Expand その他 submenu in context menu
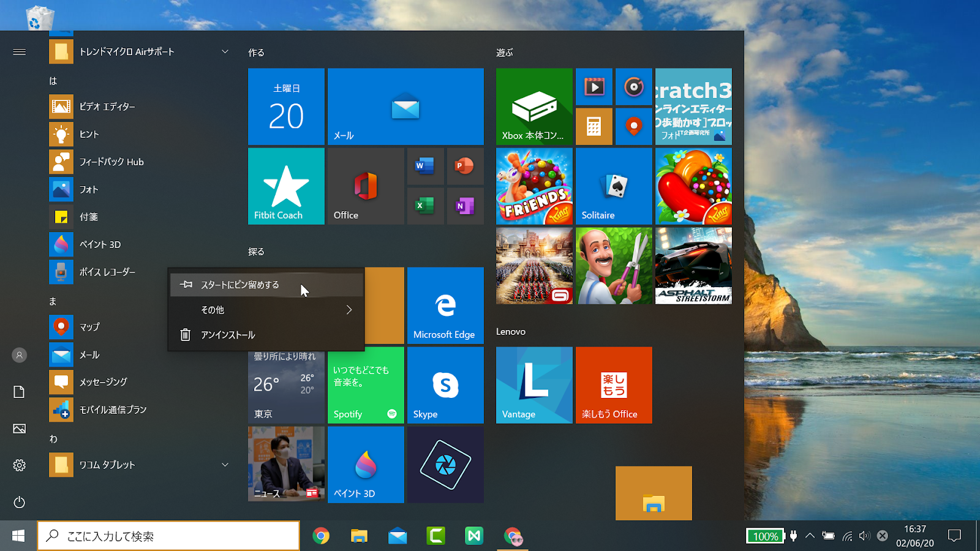 point(266,310)
